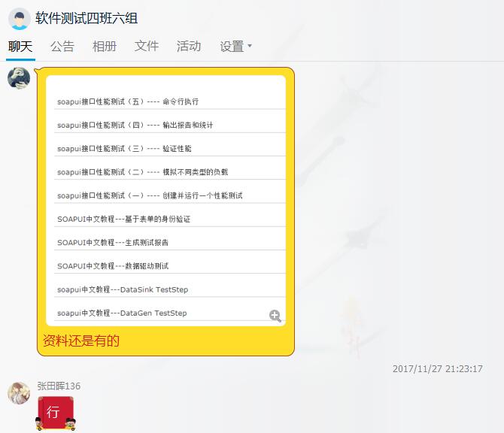Switch to the 公告 tab
The height and width of the screenshot is (433, 504).
pyautogui.click(x=62, y=47)
